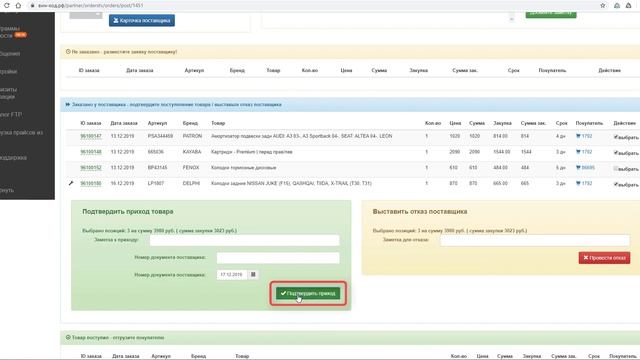Open order link 96100152
640x360 pixels.
[x=91, y=167]
